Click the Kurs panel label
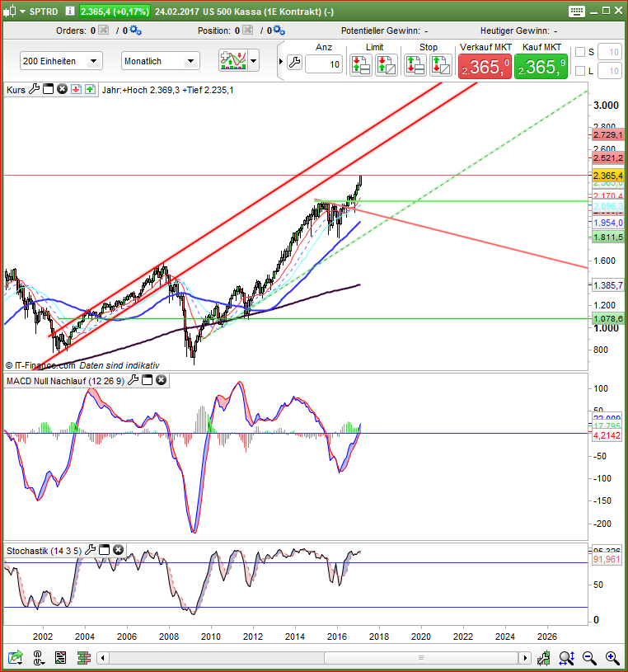The width and height of the screenshot is (628, 672). 16,90
